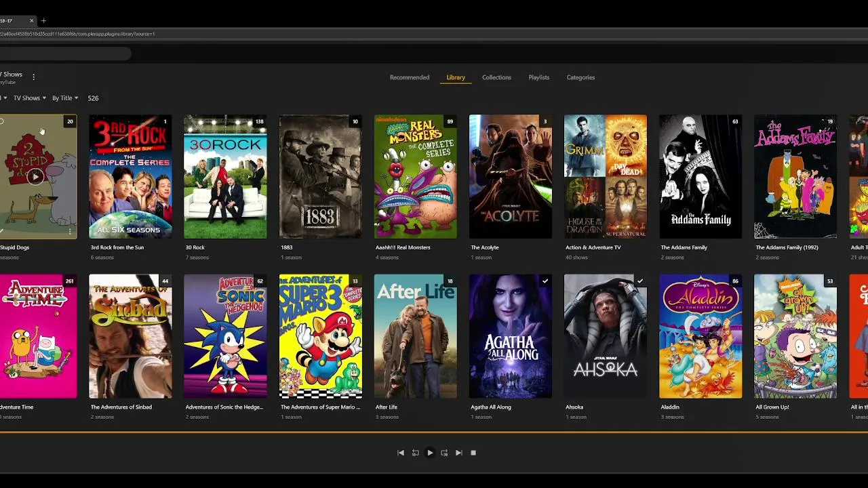Open the Collections tab

tap(496, 77)
